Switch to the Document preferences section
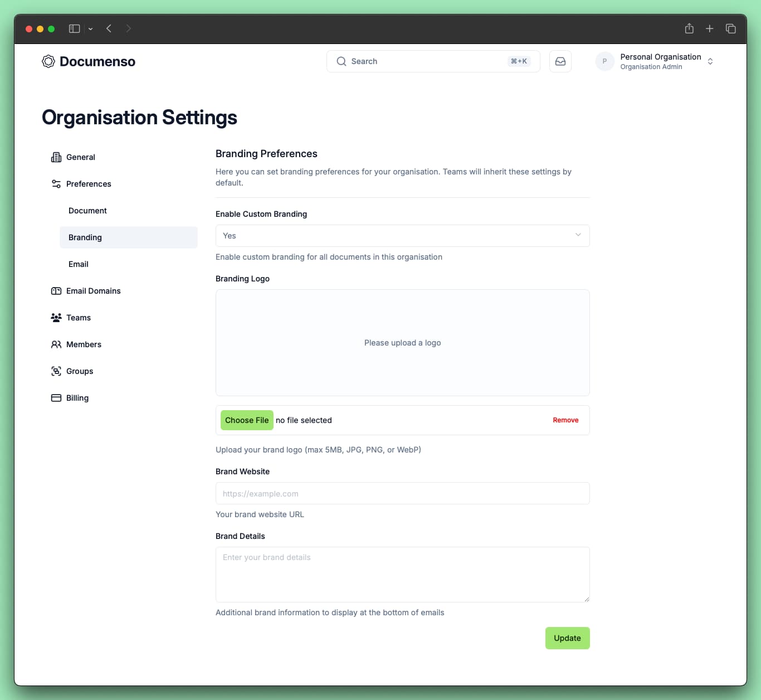Screen dimensions: 761x700 tap(87, 210)
